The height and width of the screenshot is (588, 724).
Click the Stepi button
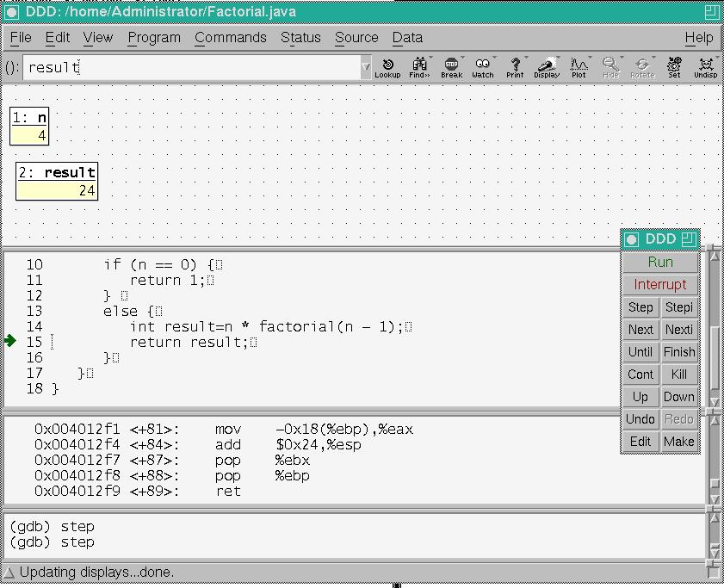tap(678, 307)
